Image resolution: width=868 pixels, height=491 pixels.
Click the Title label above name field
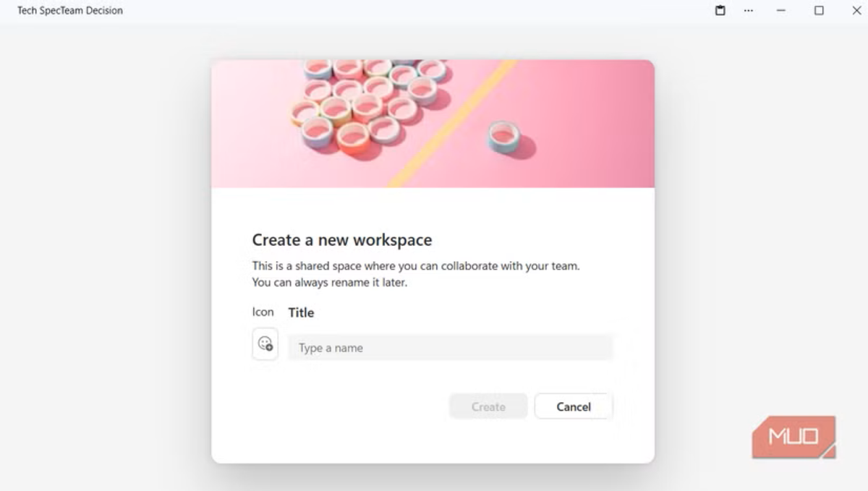(x=301, y=312)
